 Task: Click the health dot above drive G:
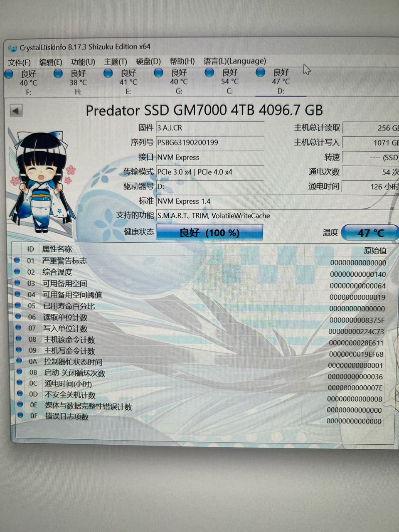tap(158, 74)
